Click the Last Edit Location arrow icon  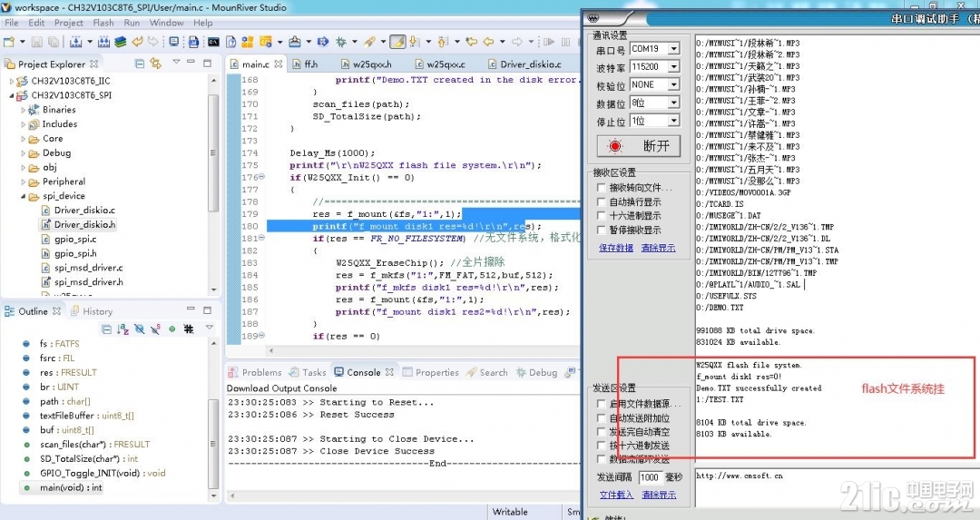[x=471, y=42]
